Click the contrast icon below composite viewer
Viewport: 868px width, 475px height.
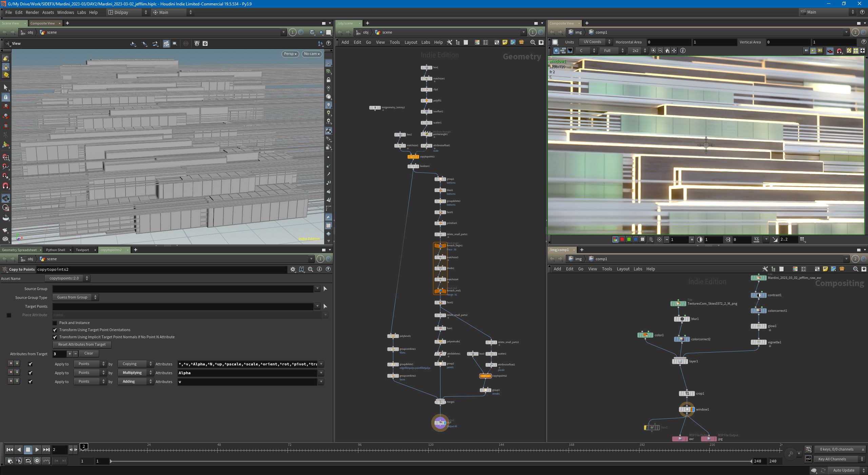tap(700, 240)
